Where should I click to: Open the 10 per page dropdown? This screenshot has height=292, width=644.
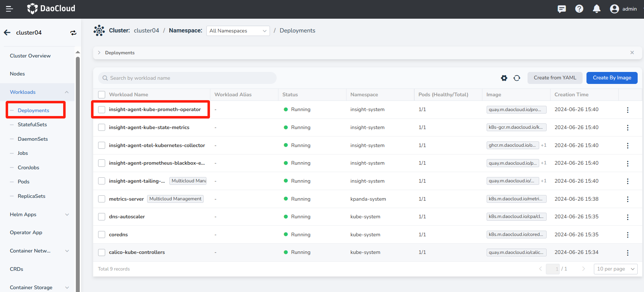click(x=615, y=269)
